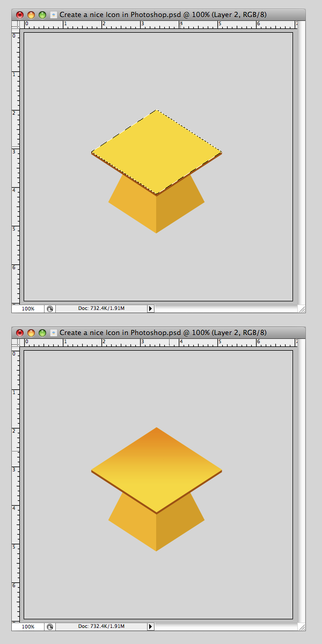Click the green zoom button of the window with the gradient diamond

tap(42, 333)
